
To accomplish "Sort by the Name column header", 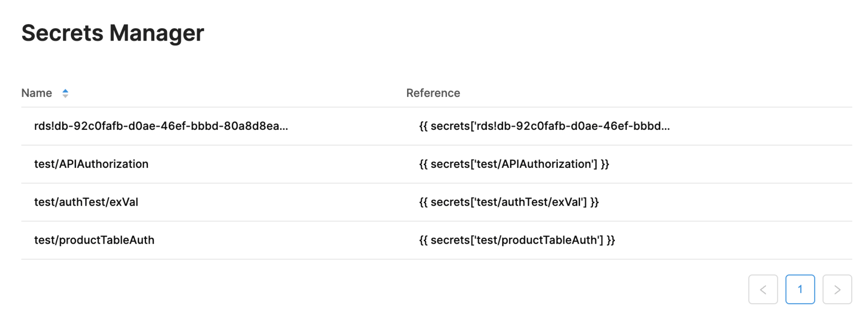I will (37, 93).
